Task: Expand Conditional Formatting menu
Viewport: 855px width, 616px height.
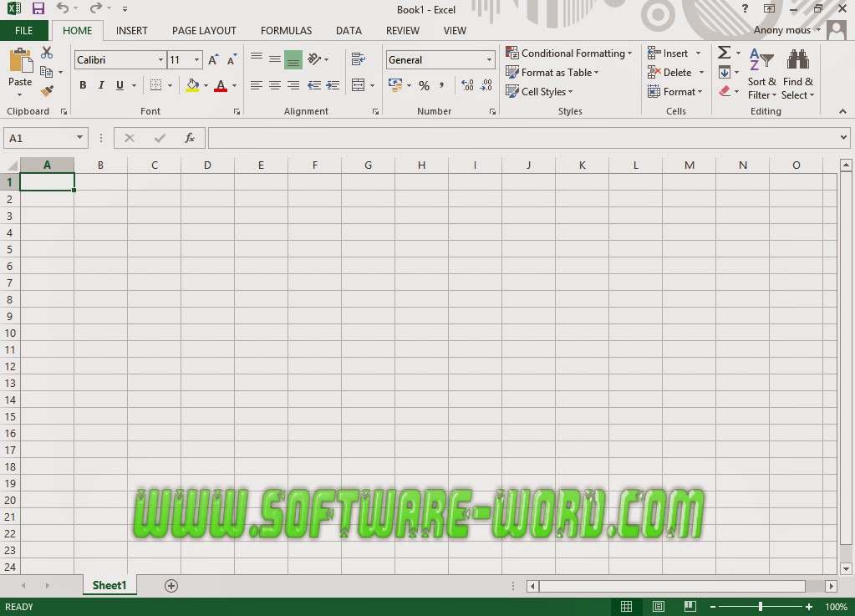Action: pos(568,53)
